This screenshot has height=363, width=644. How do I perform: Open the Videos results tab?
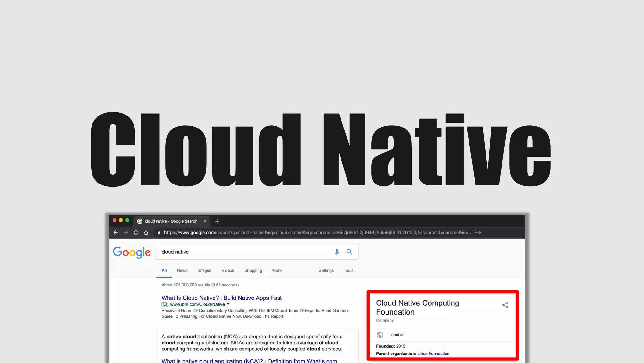point(228,270)
